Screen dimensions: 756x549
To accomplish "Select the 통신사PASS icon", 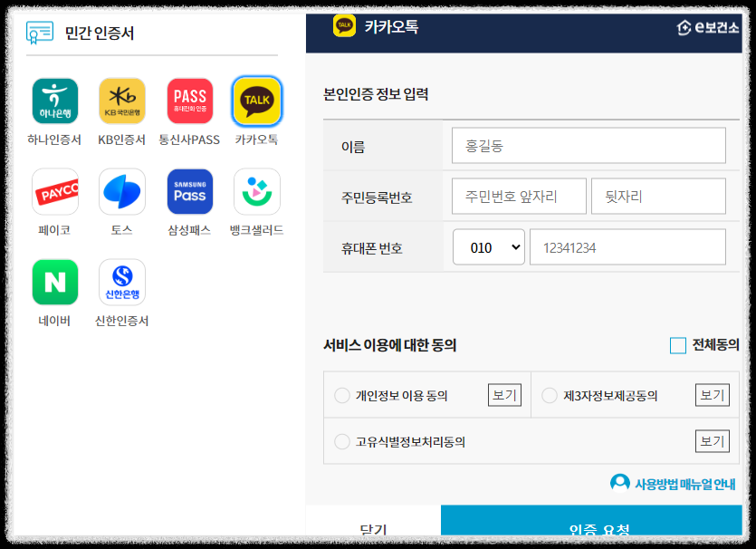I will pyautogui.click(x=190, y=101).
